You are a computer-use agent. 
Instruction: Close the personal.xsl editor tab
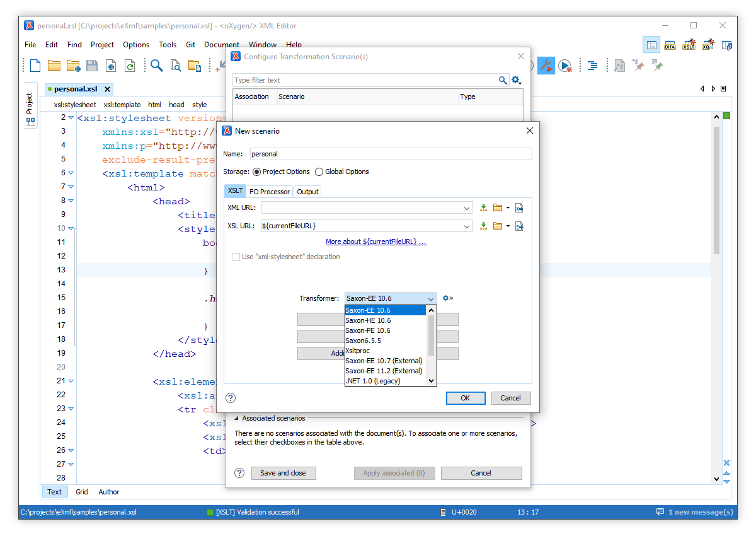click(x=108, y=89)
